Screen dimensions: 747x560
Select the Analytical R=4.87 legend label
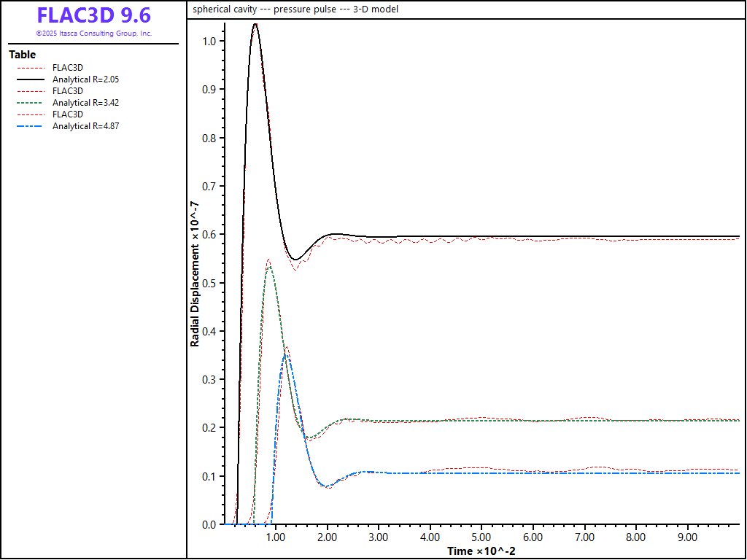click(85, 126)
